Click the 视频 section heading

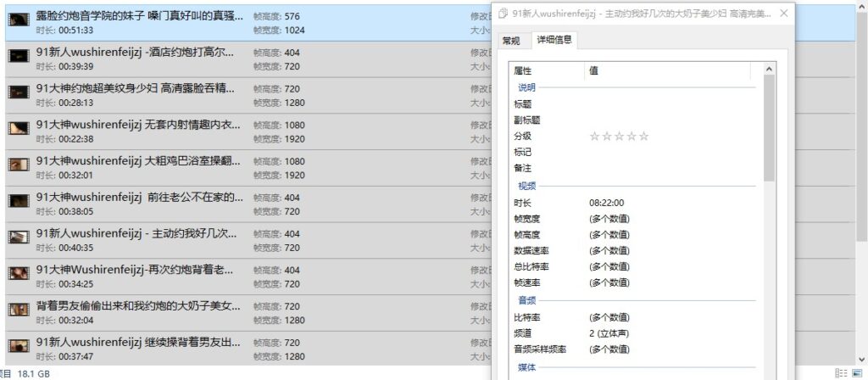click(x=526, y=187)
